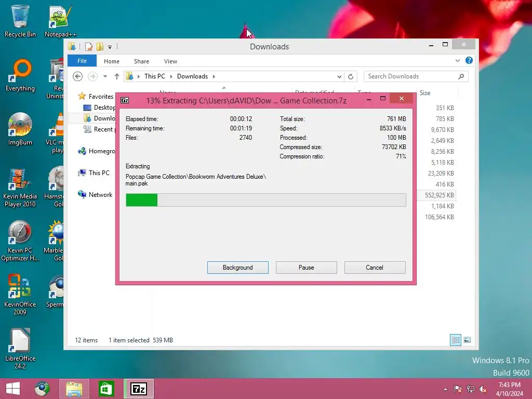Launch Notepad++ from the desktop
The width and height of the screenshot is (532, 399).
[x=60, y=21]
